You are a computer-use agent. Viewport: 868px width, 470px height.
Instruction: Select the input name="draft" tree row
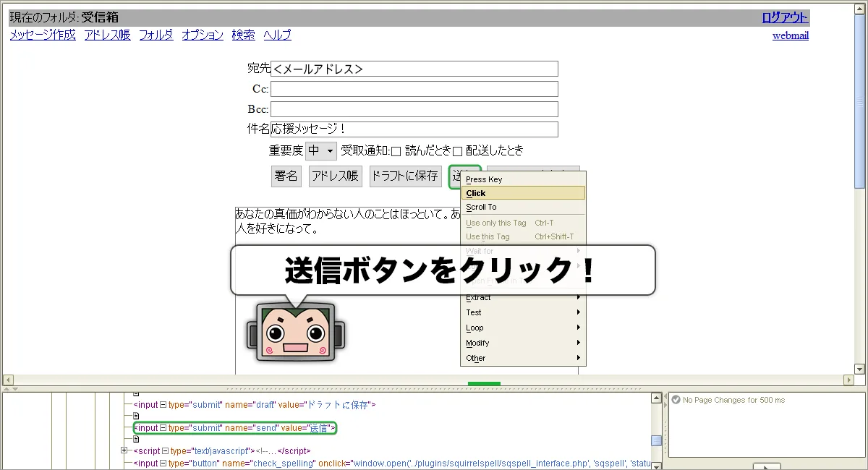tap(255, 405)
